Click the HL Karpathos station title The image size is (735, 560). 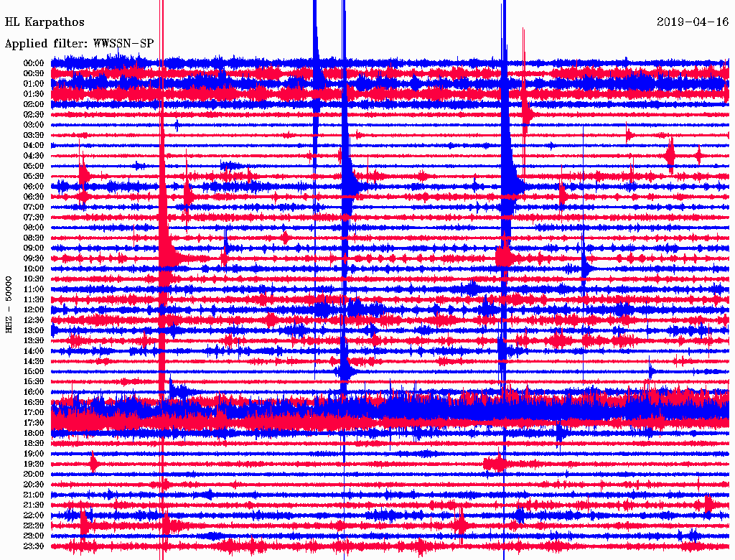(45, 22)
